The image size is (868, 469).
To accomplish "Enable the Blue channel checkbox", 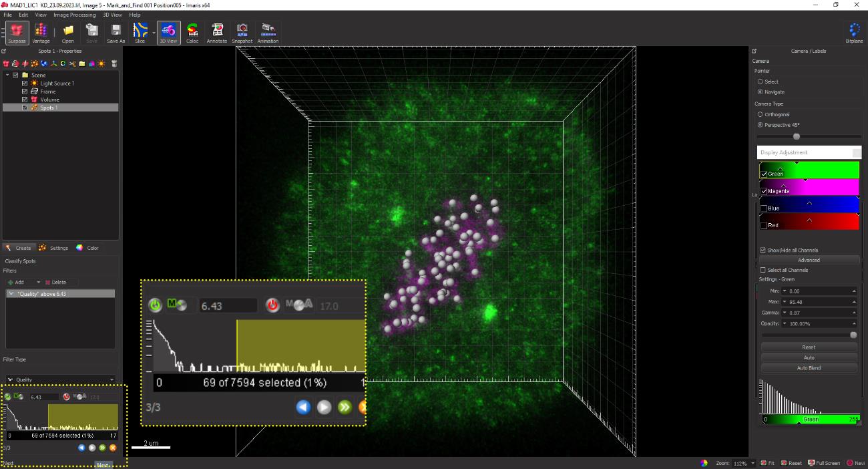I will (764, 208).
